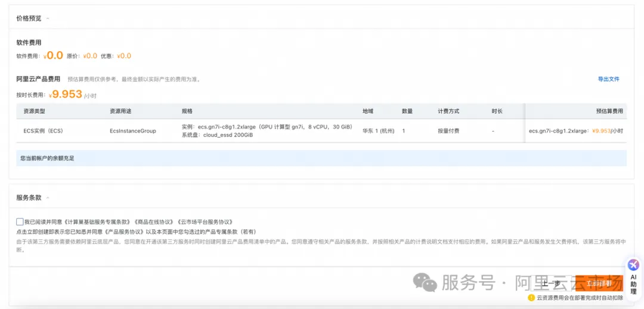Click the 导出文件 export link

click(608, 79)
